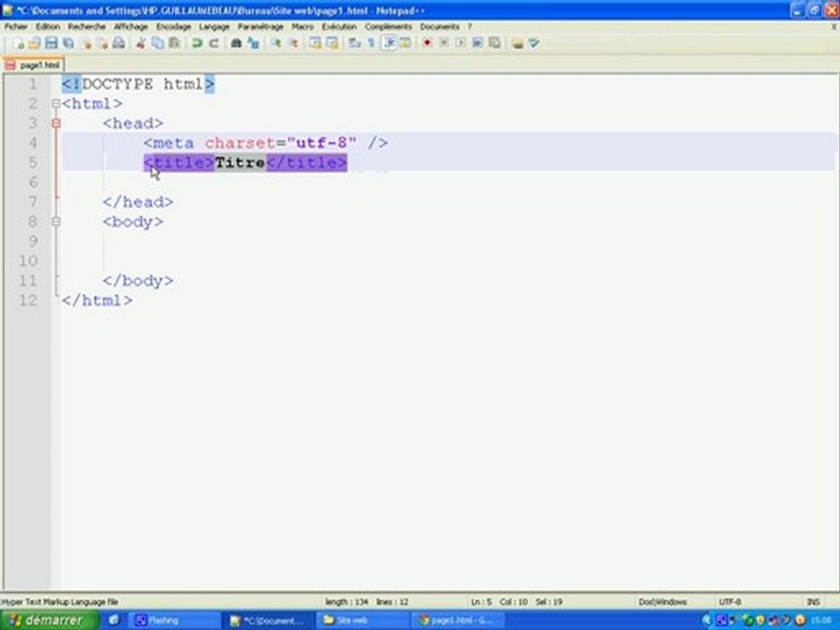Viewport: 840px width, 630px height.
Task: Cut selection with the scissors icon
Action: [x=141, y=44]
